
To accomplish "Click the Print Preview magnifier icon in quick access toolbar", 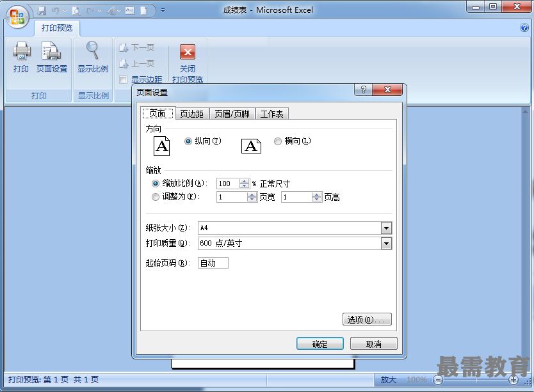I will click(x=76, y=12).
